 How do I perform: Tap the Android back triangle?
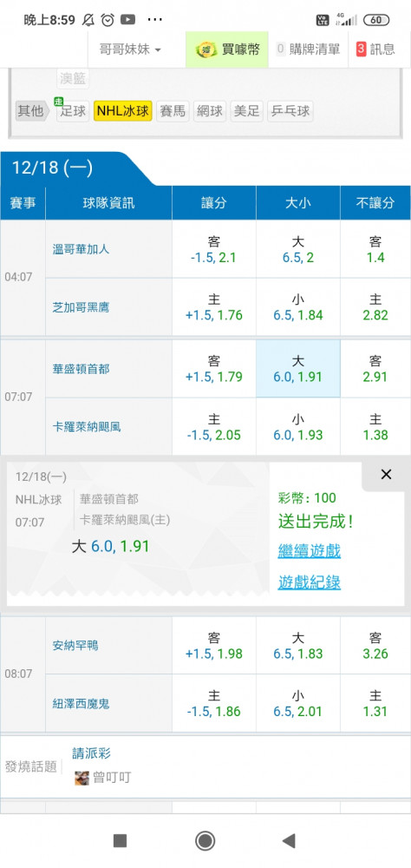288,841
